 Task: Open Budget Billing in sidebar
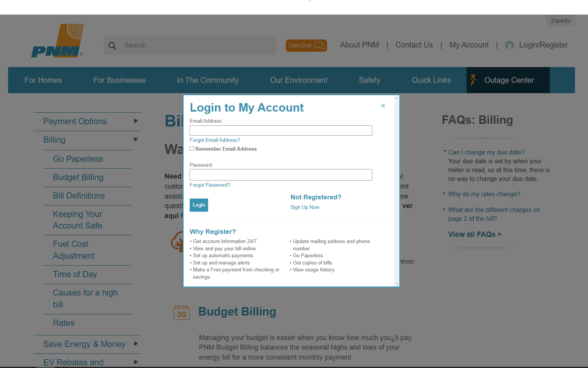tap(78, 177)
